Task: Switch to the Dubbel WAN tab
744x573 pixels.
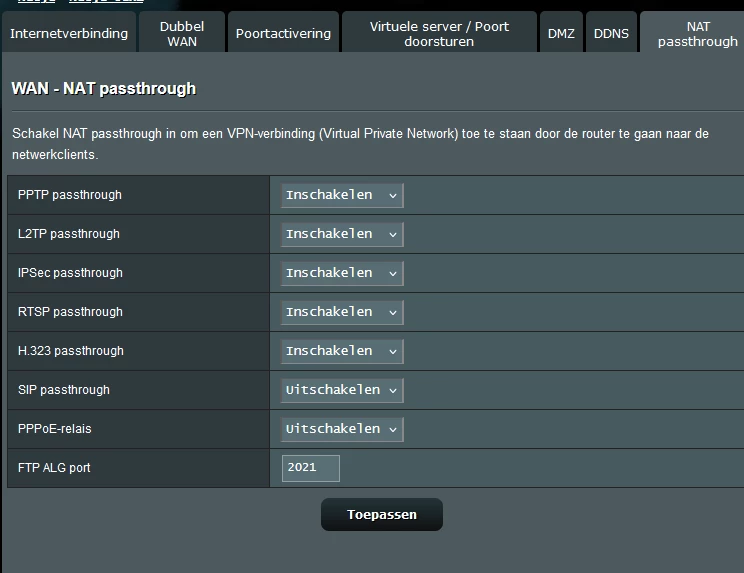Action: (x=181, y=33)
